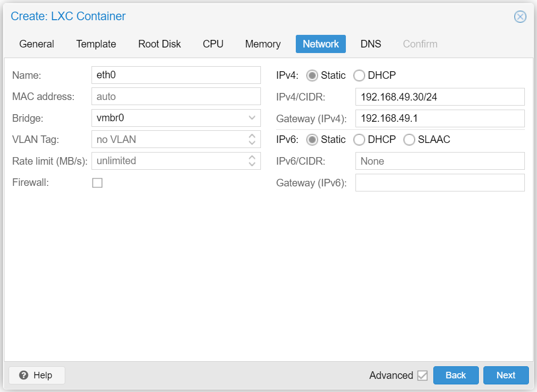537x392 pixels.
Task: Click the Next button
Action: click(x=506, y=375)
